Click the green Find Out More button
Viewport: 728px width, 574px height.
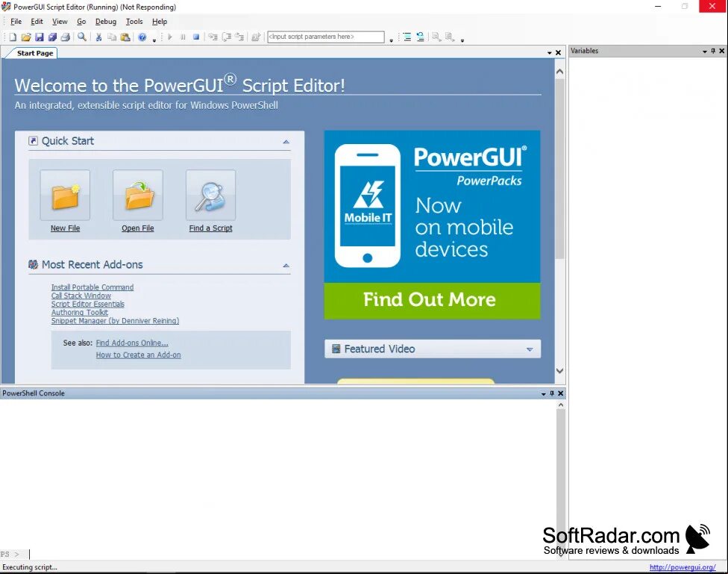[x=433, y=301]
